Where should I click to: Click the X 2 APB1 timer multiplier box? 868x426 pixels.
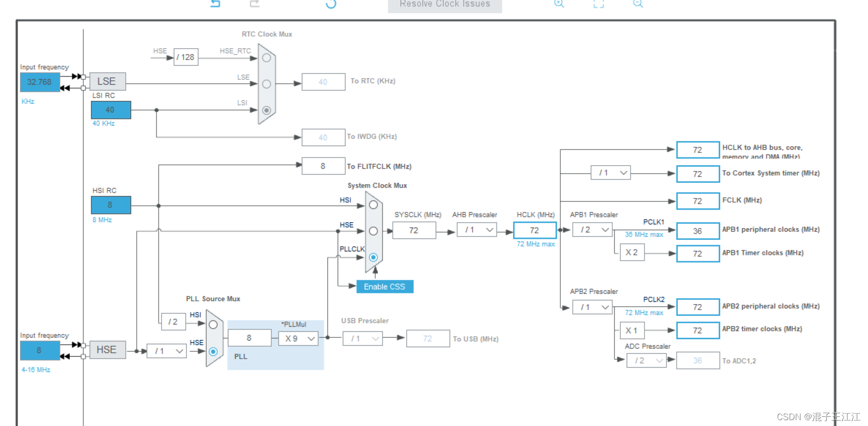coord(632,252)
